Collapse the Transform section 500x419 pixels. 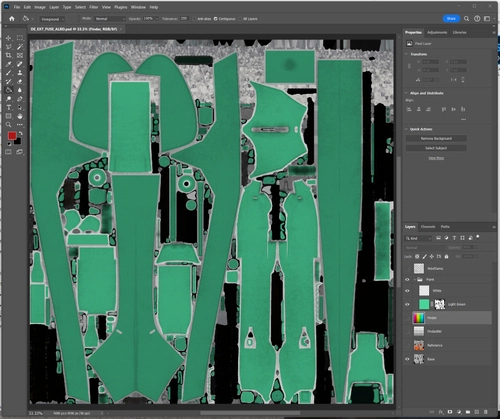406,54
